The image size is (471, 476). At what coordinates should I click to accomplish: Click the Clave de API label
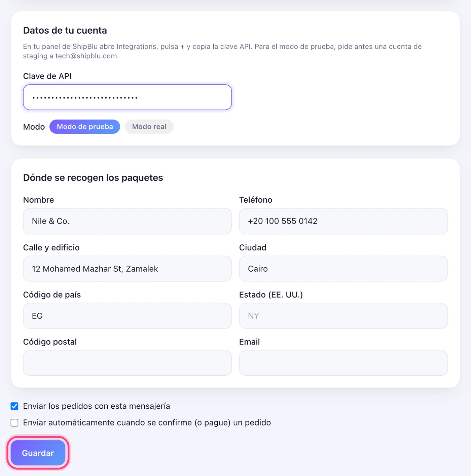tap(47, 76)
